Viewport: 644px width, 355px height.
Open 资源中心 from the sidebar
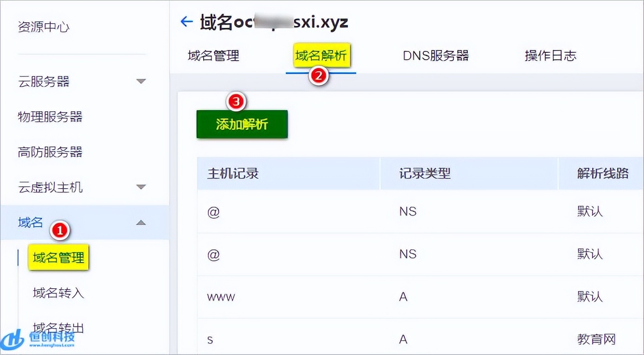coord(44,27)
